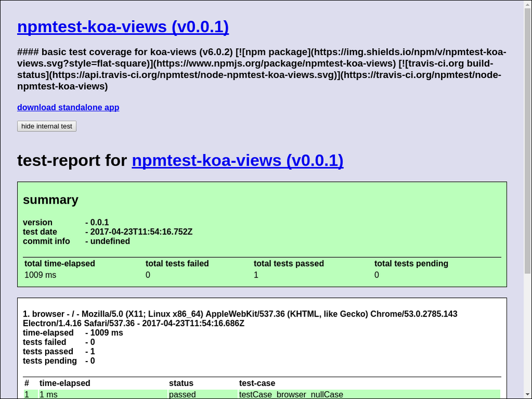Click the total tests failed column header
The height and width of the screenshot is (399, 532).
coord(177,263)
